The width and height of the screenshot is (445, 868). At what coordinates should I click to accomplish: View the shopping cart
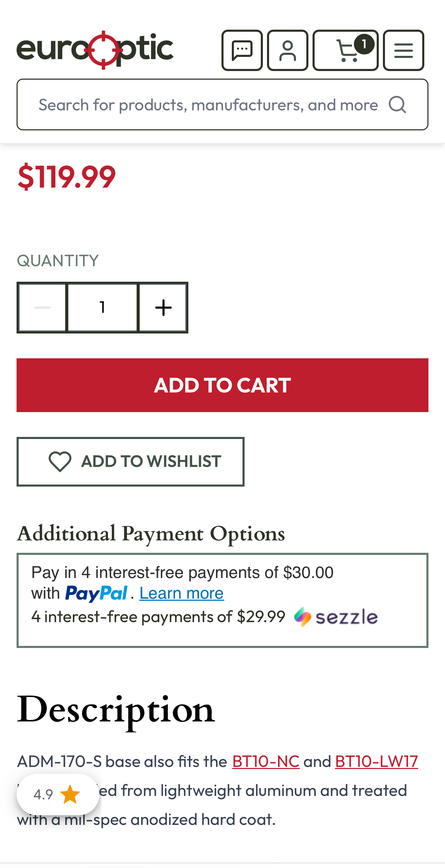pyautogui.click(x=345, y=50)
